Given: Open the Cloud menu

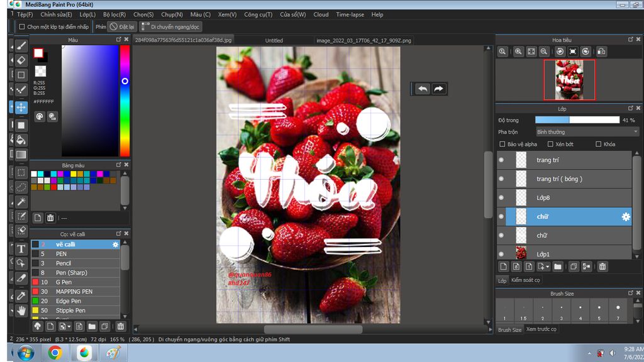Looking at the screenshot, I should click(321, 15).
